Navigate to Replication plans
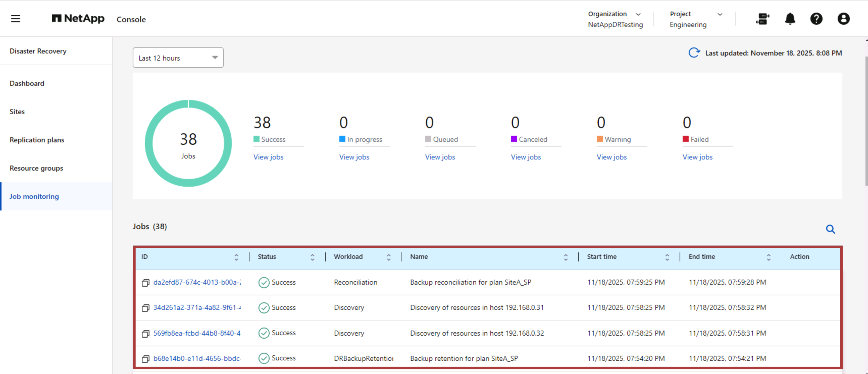Viewport: 868px width, 374px height. click(37, 140)
